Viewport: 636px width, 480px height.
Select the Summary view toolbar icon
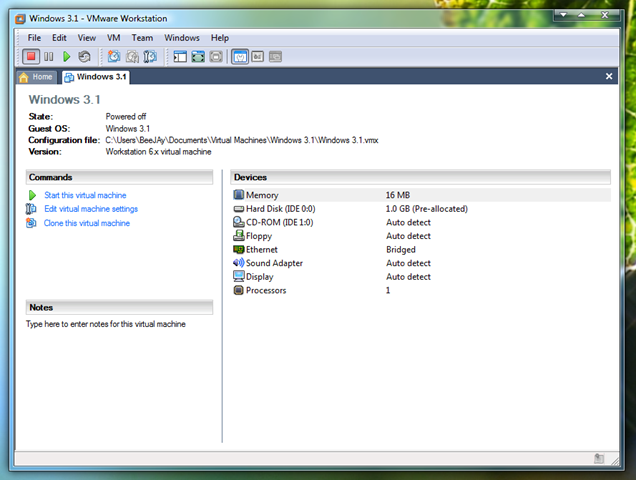click(240, 56)
